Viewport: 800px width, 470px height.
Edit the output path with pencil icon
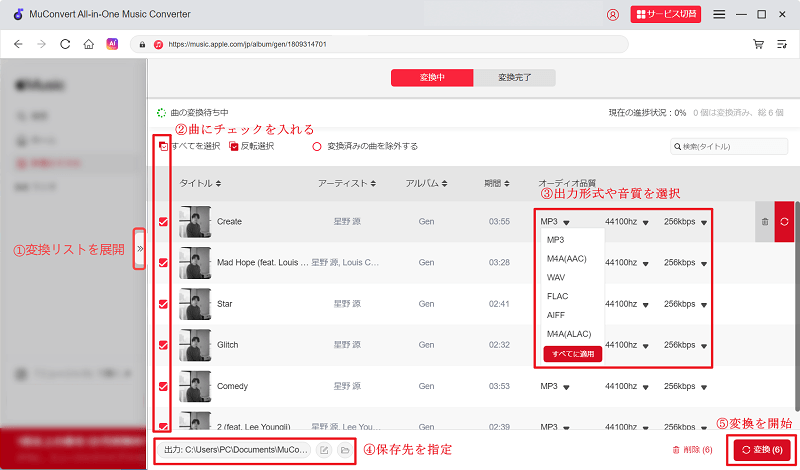[x=323, y=450]
